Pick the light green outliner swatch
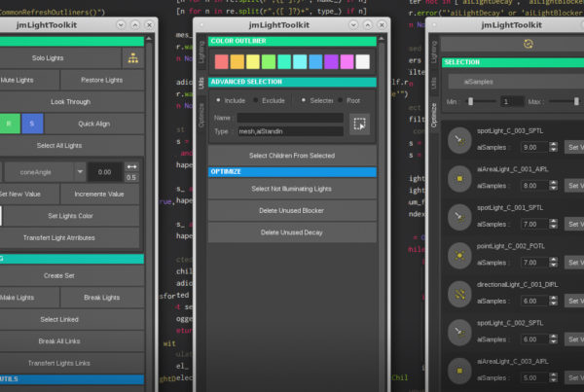The image size is (584, 392). click(x=269, y=62)
